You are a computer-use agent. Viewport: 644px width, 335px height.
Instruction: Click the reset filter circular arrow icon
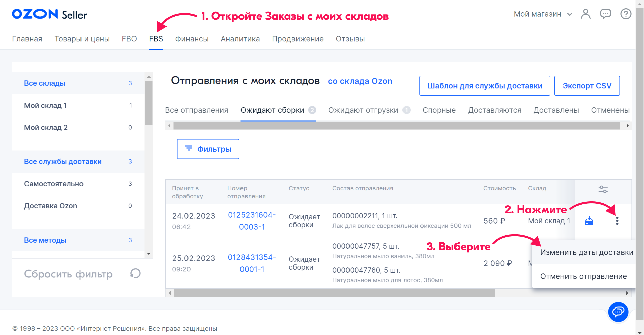[x=135, y=274]
